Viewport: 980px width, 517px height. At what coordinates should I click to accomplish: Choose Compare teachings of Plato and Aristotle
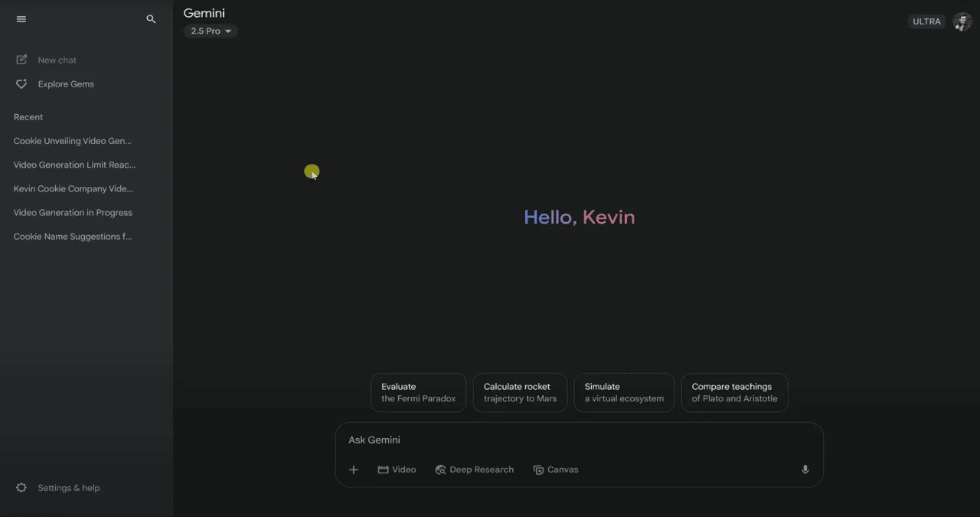pos(734,392)
